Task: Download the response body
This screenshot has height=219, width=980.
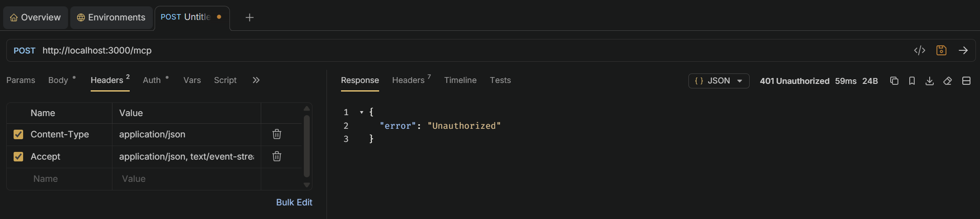Action: [930, 81]
